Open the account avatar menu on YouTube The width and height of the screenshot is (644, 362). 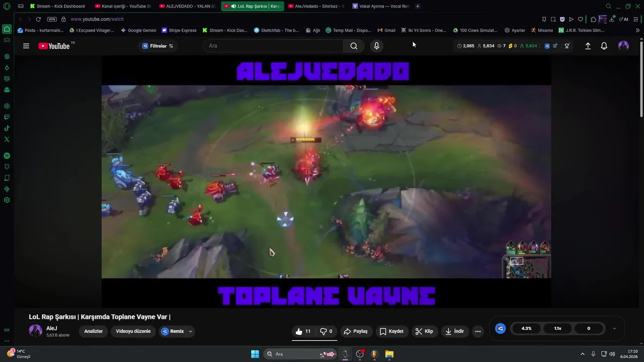623,46
